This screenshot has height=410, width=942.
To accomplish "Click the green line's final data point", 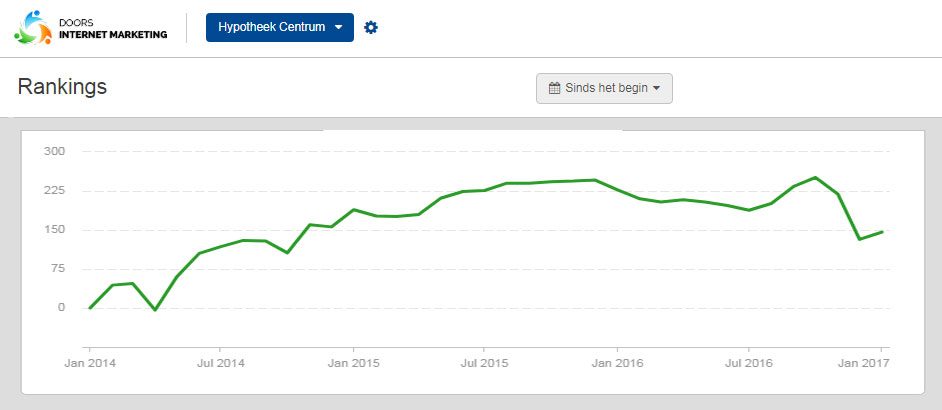I will (x=881, y=232).
